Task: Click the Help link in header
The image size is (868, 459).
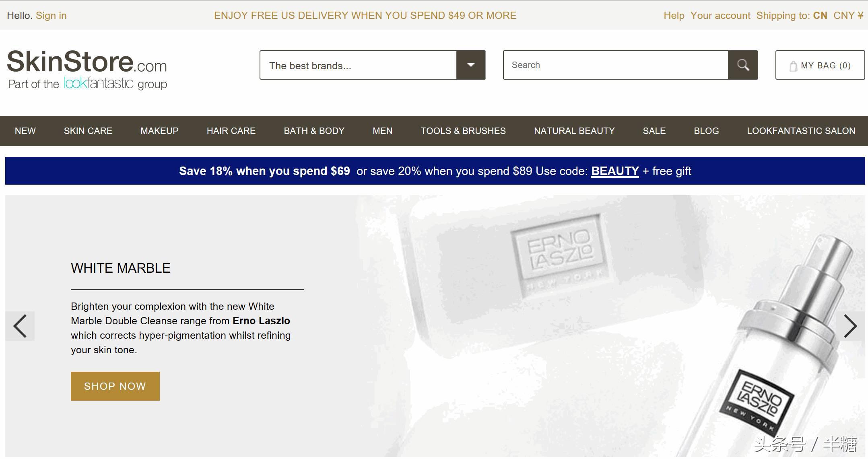Action: (673, 16)
